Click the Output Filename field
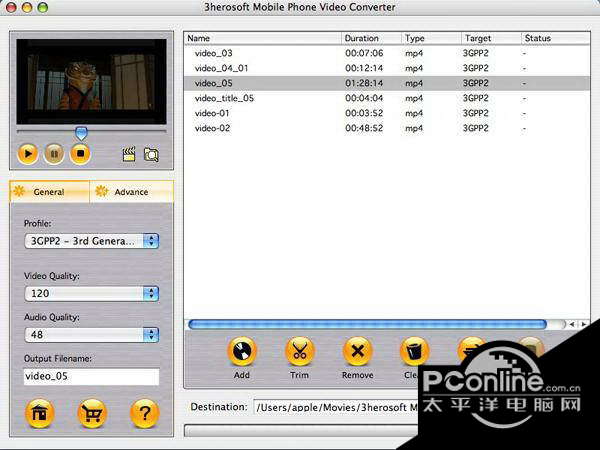The height and width of the screenshot is (450, 600). tap(91, 377)
